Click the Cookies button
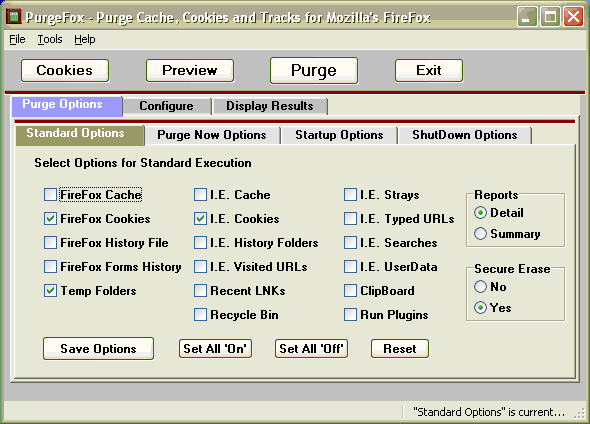Image resolution: width=590 pixels, height=424 pixels. point(65,70)
